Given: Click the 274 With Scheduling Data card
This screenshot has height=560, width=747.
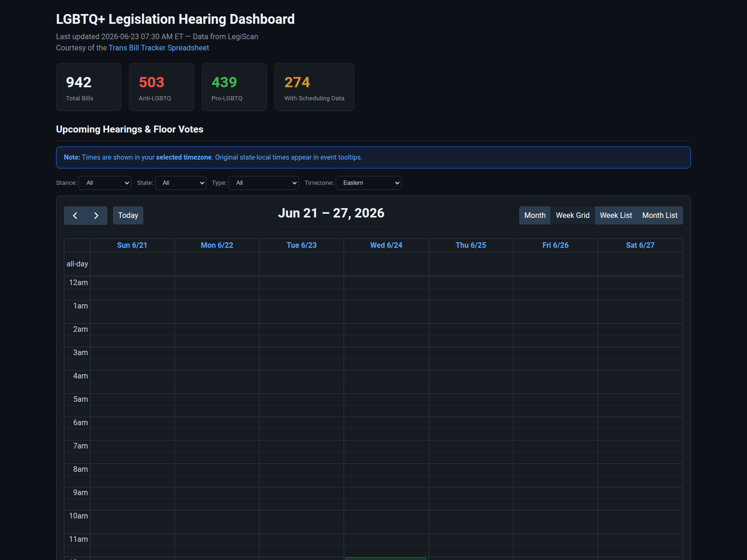Looking at the screenshot, I should point(314,87).
